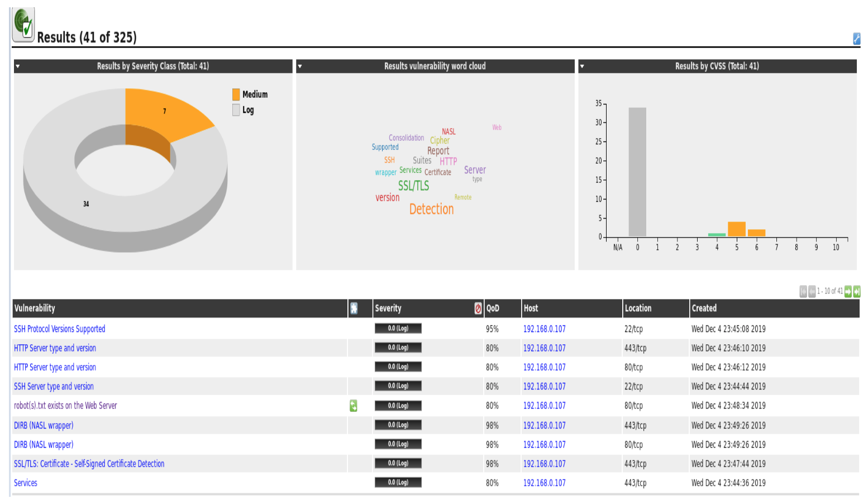Click host 192.168.0.107 in Services row
Image resolution: width=868 pixels, height=503 pixels.
(x=544, y=483)
